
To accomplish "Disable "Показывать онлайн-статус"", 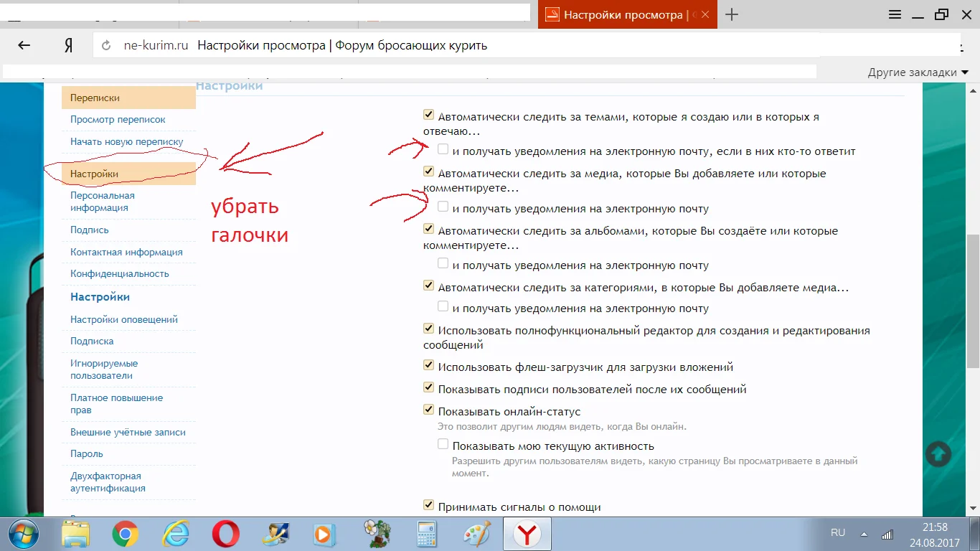I will 428,410.
